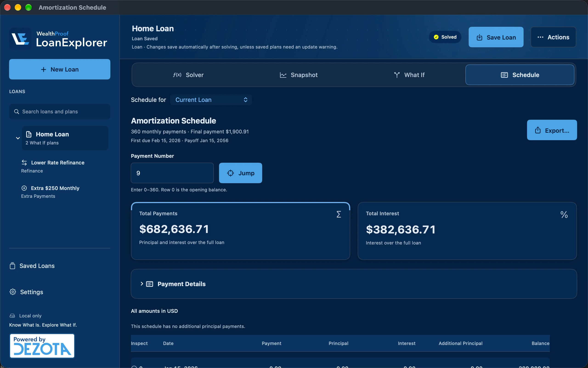Screen dimensions: 588x368
Task: Click the percent icon on Total Interest card
Action: [x=564, y=214]
